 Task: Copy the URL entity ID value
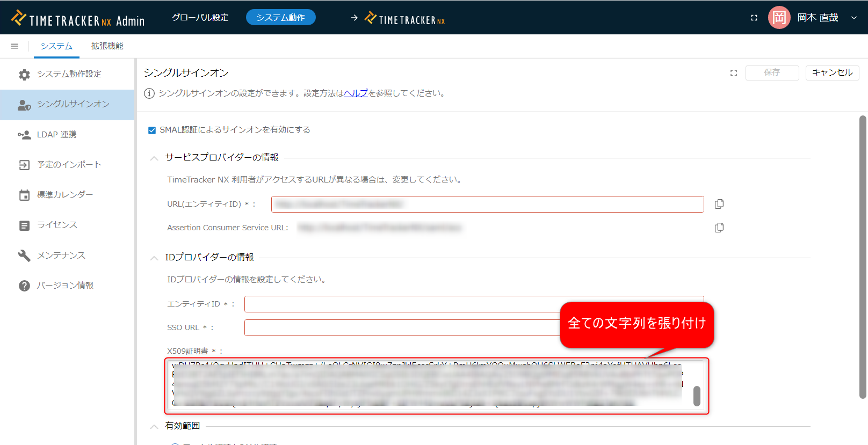coord(719,204)
